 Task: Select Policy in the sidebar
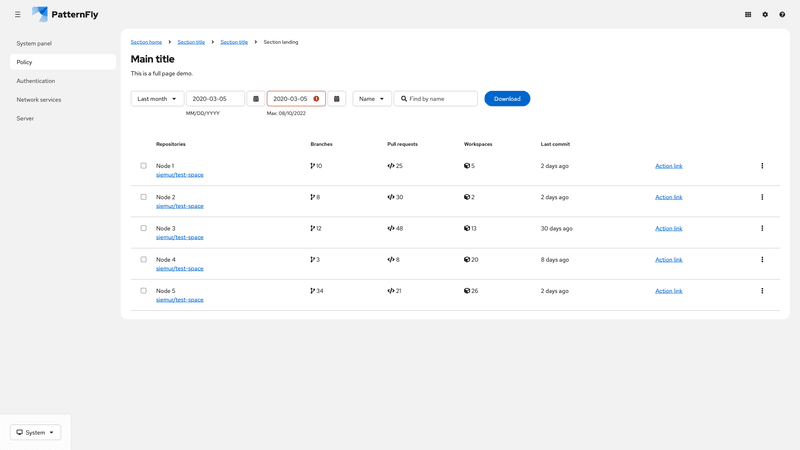[x=63, y=62]
